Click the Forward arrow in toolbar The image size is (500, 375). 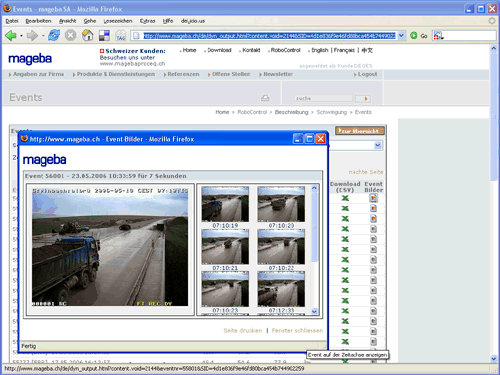point(32,35)
